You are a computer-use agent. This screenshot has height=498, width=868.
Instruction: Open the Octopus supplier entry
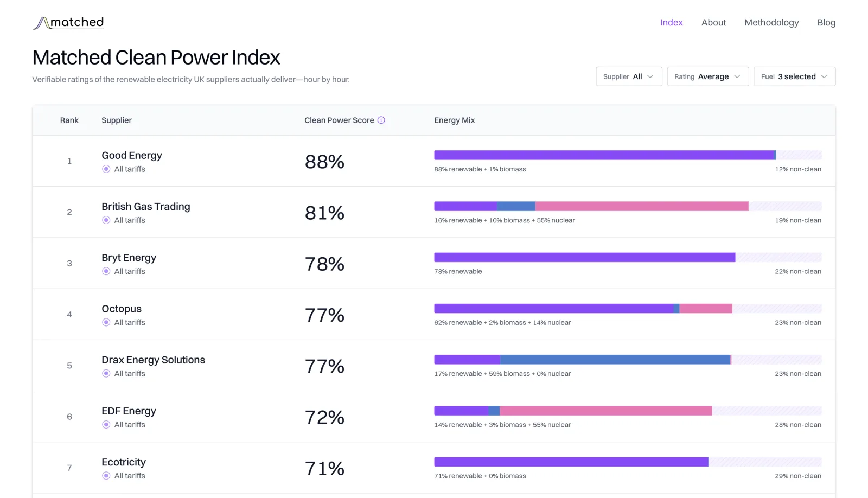(x=122, y=309)
